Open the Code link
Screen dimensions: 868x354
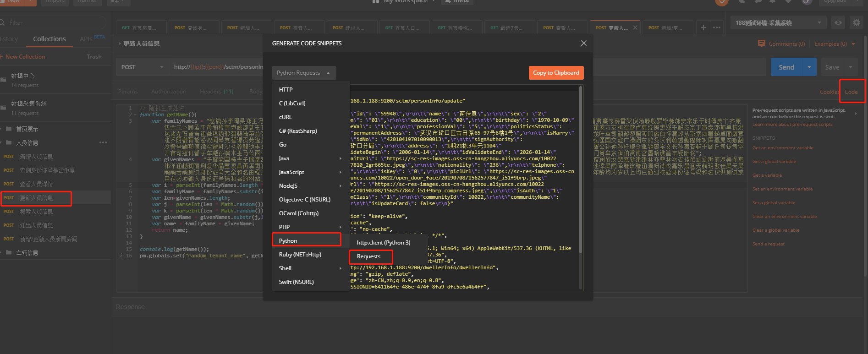(851, 92)
